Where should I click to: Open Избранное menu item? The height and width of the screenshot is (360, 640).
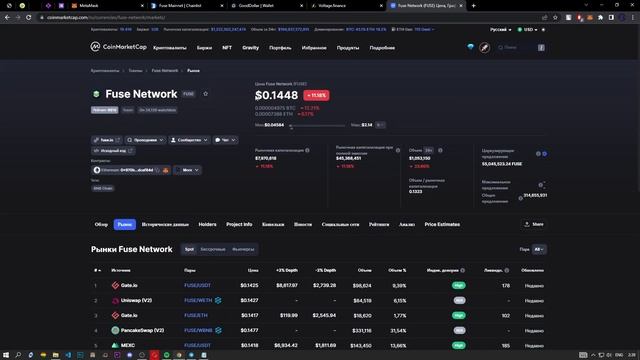coord(314,48)
